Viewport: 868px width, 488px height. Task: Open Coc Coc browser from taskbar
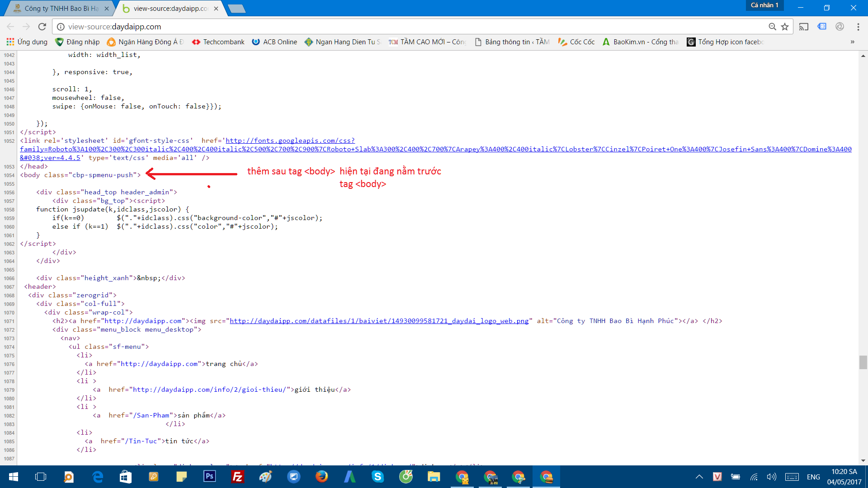point(406,477)
